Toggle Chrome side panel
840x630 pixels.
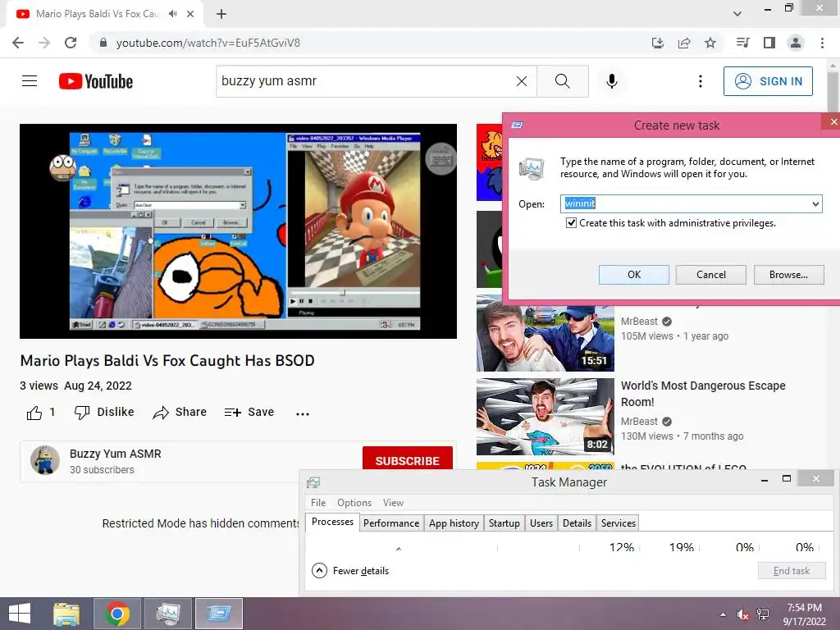point(769,43)
